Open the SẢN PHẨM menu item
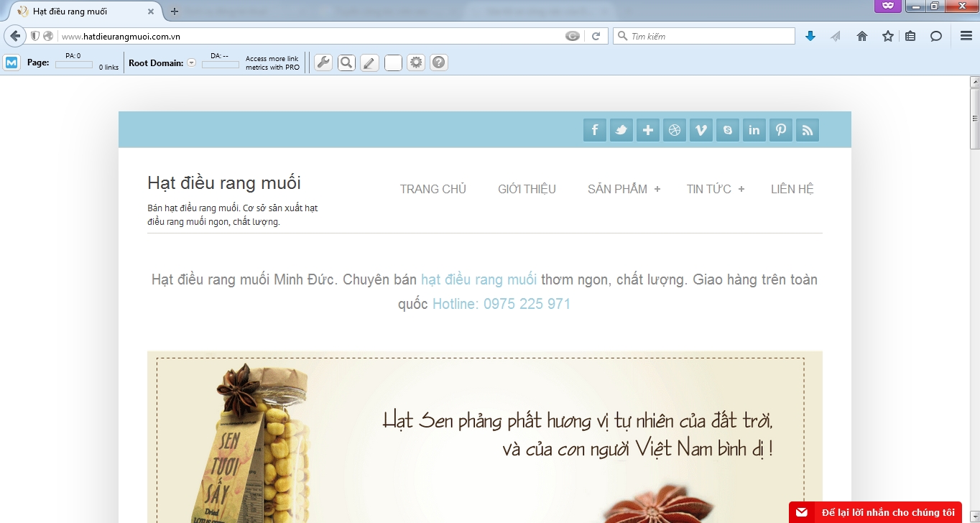This screenshot has height=523, width=980. click(x=617, y=189)
